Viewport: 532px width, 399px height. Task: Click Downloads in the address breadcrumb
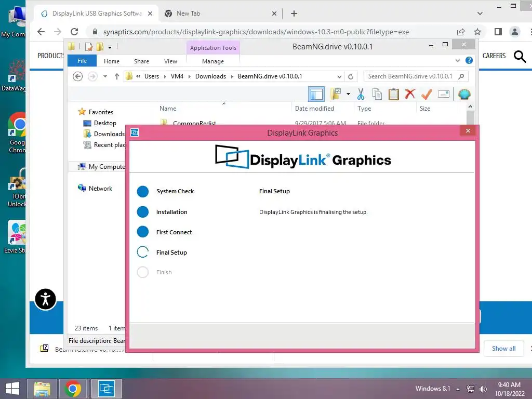(210, 76)
